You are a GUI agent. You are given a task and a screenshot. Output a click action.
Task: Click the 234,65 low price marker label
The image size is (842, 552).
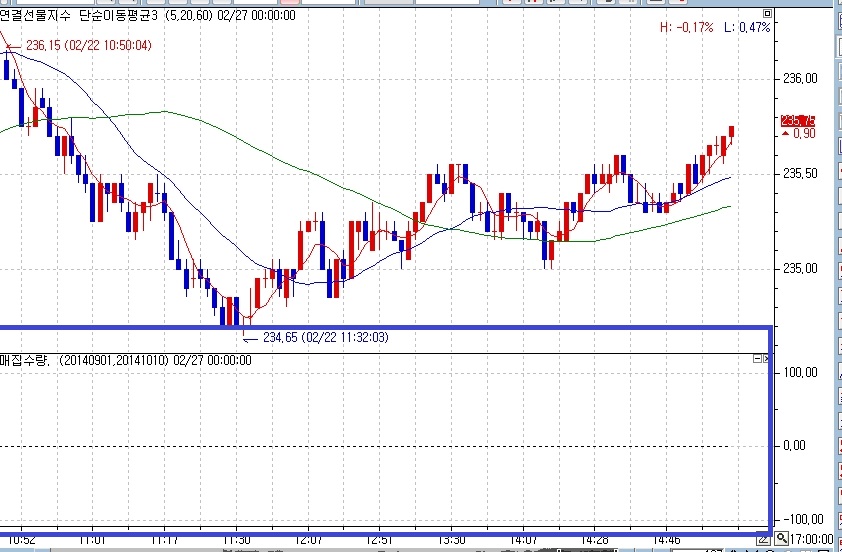325,338
